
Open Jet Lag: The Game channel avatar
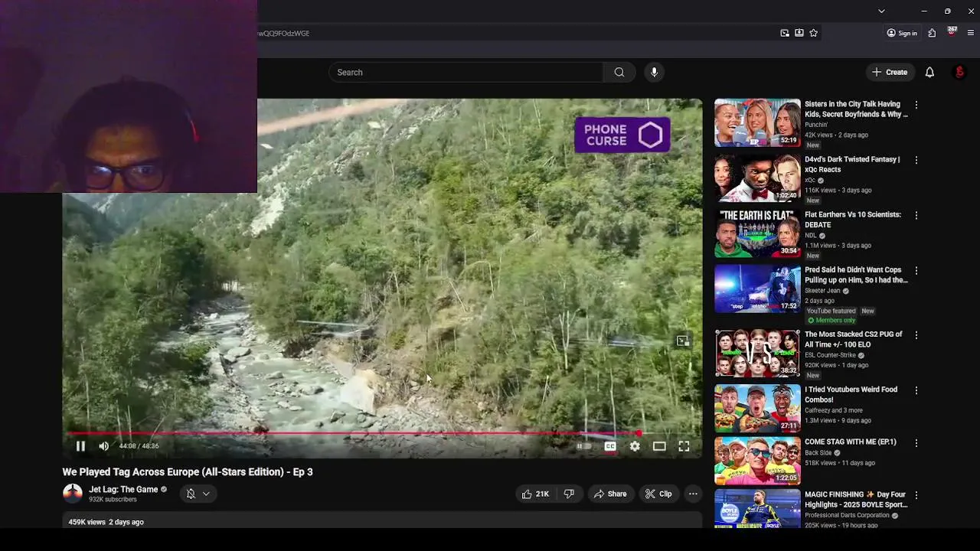(x=73, y=494)
